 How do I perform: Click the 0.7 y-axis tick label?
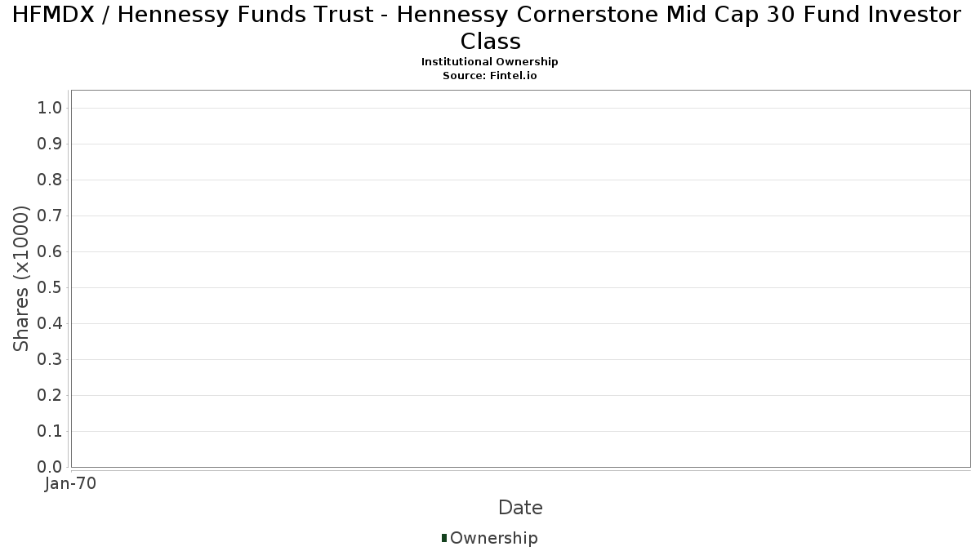[50, 216]
